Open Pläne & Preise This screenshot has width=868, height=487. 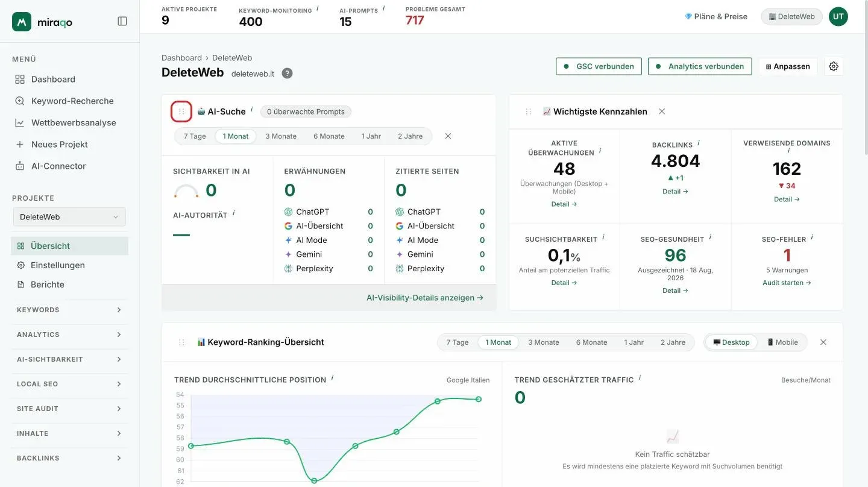716,17
